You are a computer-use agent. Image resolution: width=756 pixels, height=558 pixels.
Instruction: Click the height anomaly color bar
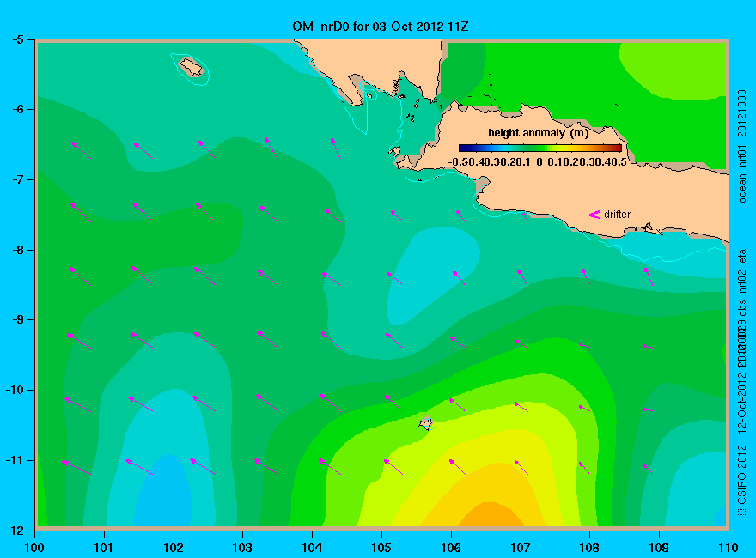click(x=540, y=148)
